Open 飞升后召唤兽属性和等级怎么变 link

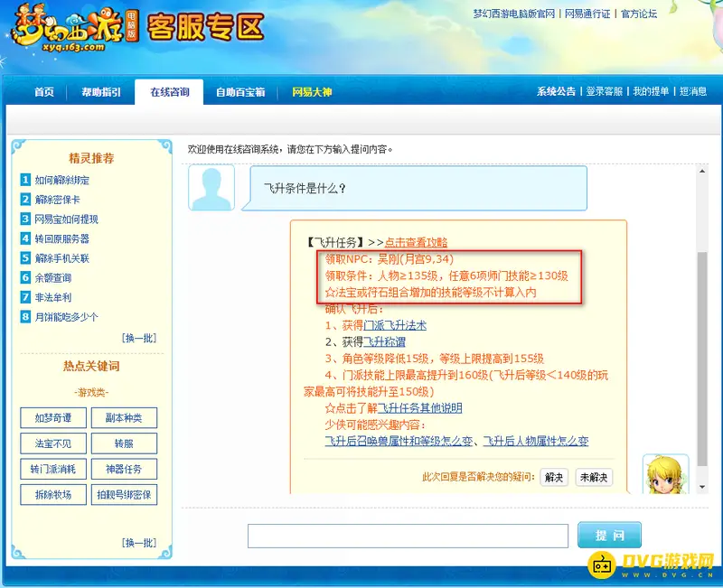(x=399, y=441)
